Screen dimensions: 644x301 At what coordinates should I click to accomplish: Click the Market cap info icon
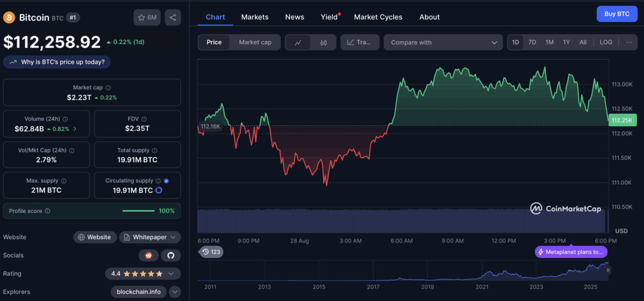pyautogui.click(x=108, y=88)
